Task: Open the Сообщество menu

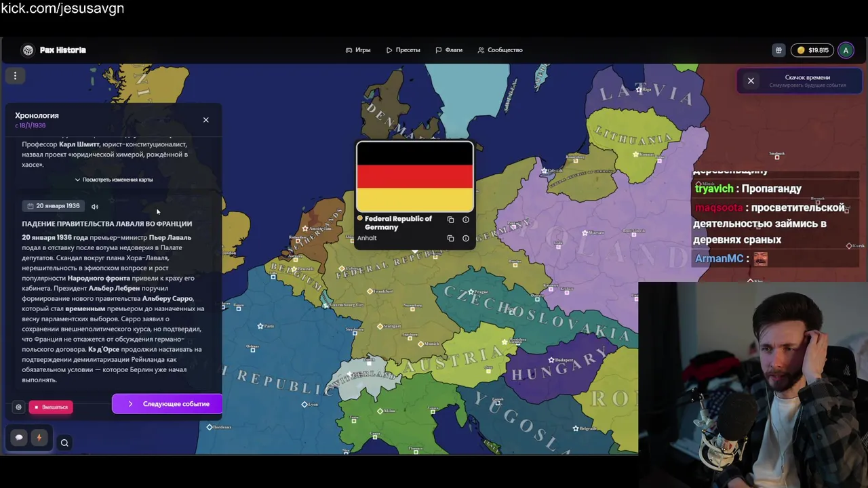Action: pos(500,50)
